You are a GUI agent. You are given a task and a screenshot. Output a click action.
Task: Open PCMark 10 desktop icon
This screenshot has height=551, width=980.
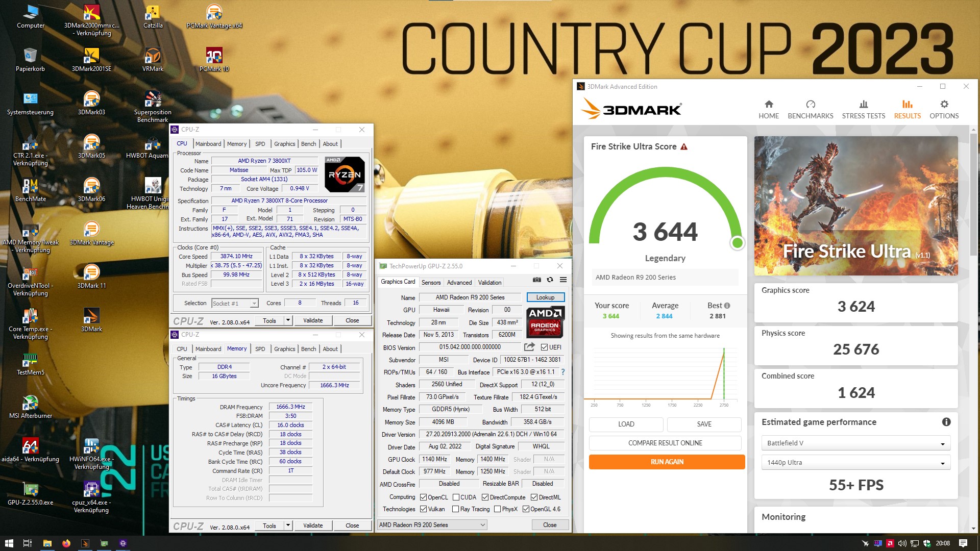(x=214, y=60)
